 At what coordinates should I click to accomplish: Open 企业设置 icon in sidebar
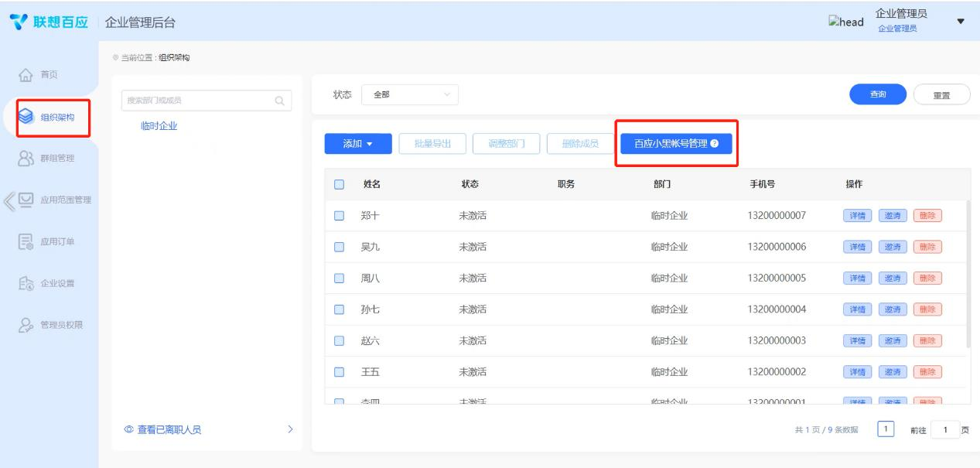(x=25, y=284)
